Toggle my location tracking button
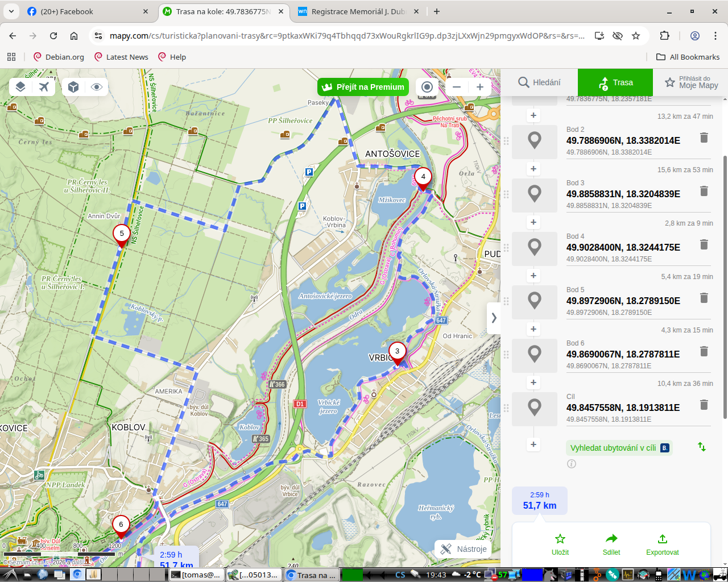Image resolution: width=728 pixels, height=582 pixels. click(427, 87)
